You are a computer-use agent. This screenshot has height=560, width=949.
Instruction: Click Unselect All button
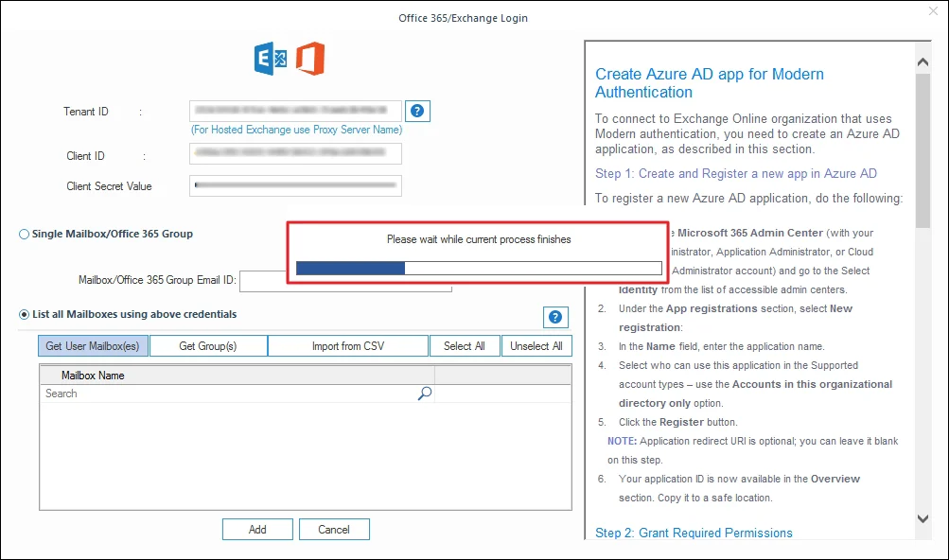coord(536,345)
